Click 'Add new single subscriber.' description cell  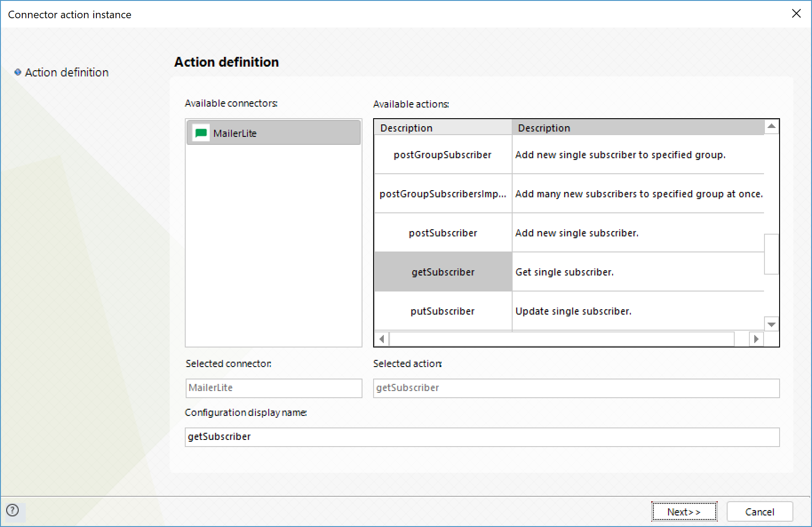638,233
